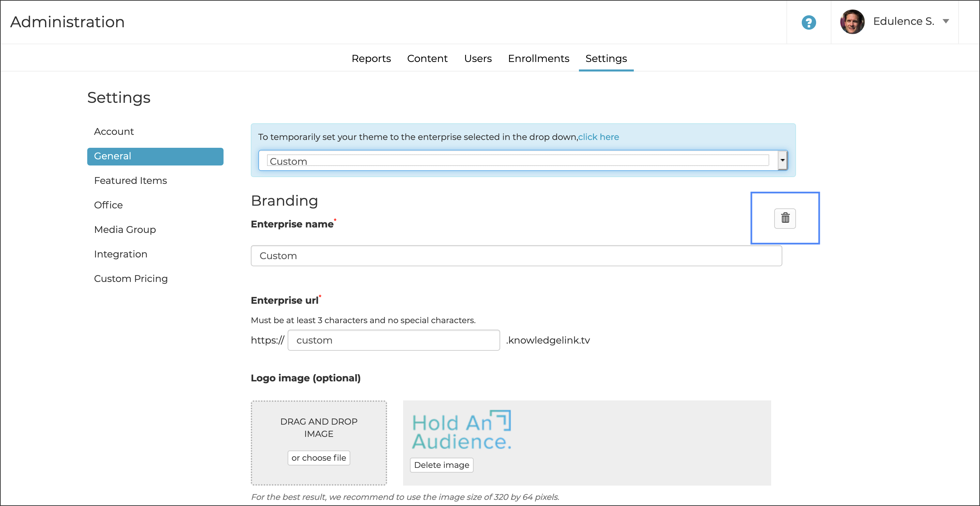Open the Custom enterprise theme dropdown
The image size is (980, 506).
(x=523, y=160)
